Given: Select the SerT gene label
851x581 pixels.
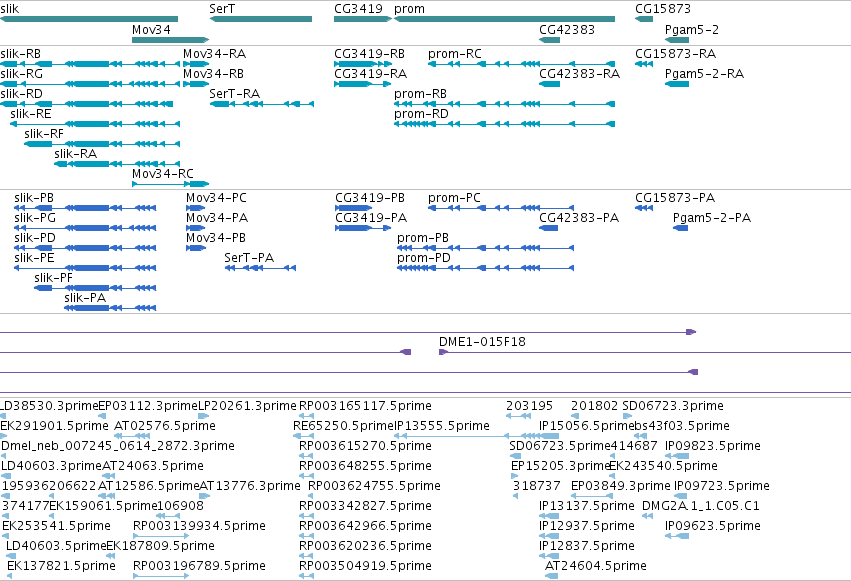Looking at the screenshot, I should pyautogui.click(x=223, y=9).
